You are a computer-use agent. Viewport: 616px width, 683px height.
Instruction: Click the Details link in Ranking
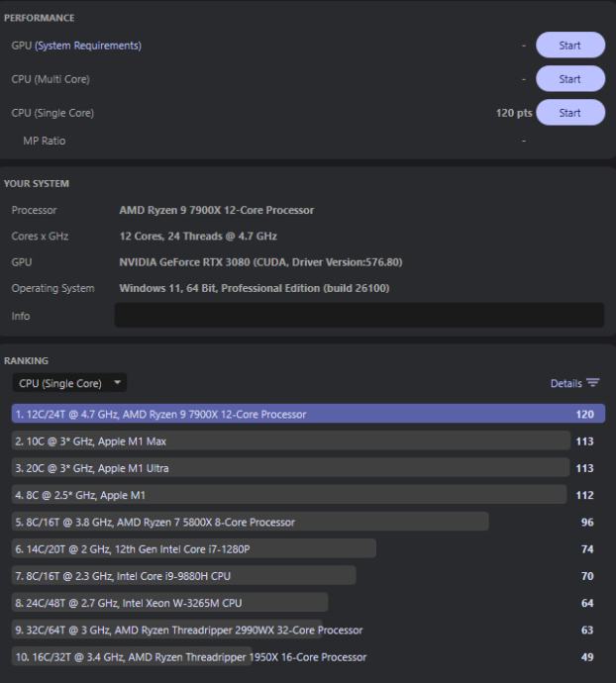pyautogui.click(x=565, y=383)
